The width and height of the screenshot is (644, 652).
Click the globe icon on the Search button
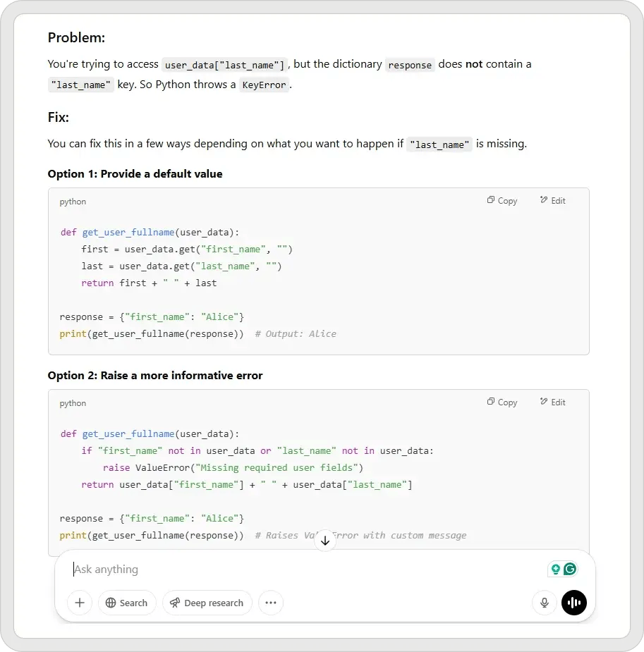pos(112,603)
